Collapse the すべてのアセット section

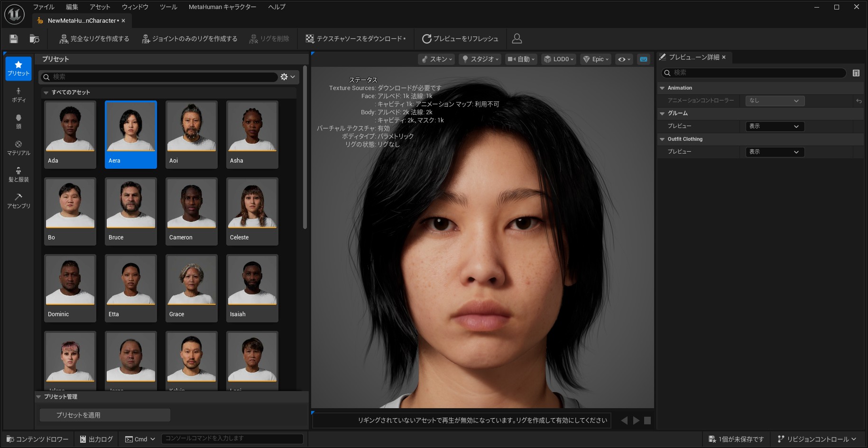[46, 92]
